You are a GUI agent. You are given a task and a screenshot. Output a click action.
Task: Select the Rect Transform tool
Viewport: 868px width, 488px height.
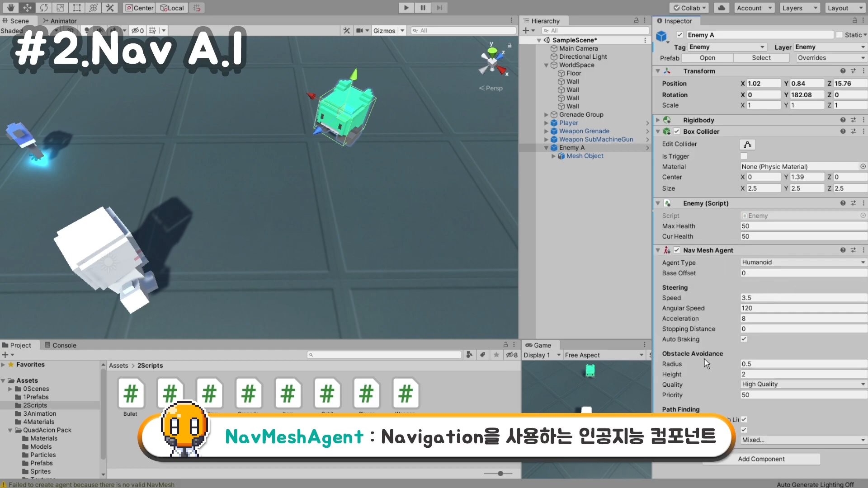tap(77, 8)
